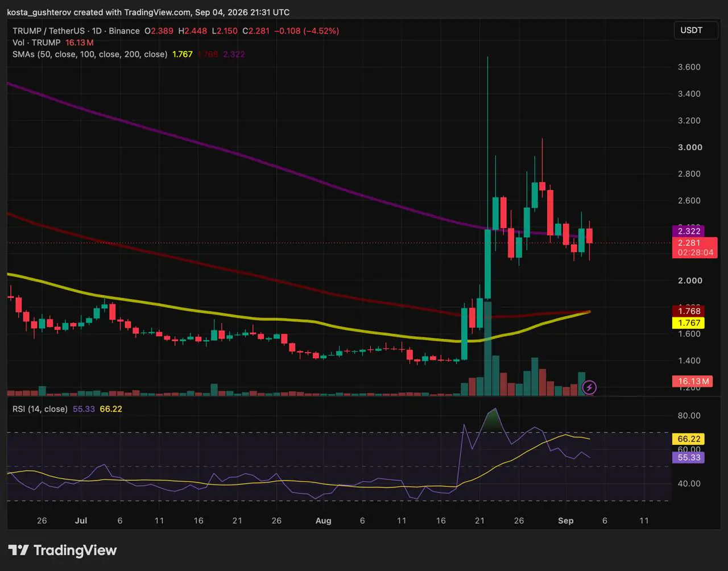This screenshot has width=728, height=571.
Task: Click the purple lightning bolt icon
Action: (590, 388)
